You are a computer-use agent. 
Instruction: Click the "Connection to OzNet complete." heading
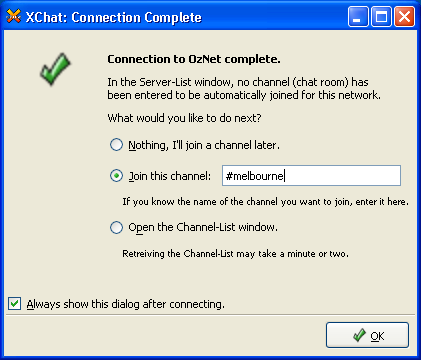pos(194,59)
